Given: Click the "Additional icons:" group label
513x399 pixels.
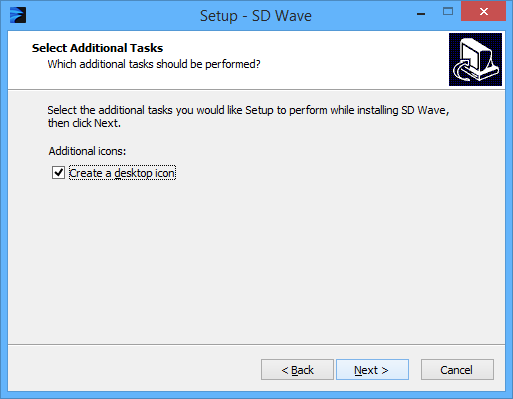Looking at the screenshot, I should pos(87,151).
